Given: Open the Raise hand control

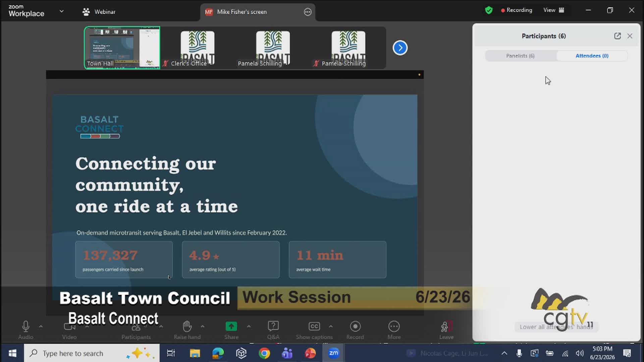Looking at the screenshot, I should click(x=187, y=330).
